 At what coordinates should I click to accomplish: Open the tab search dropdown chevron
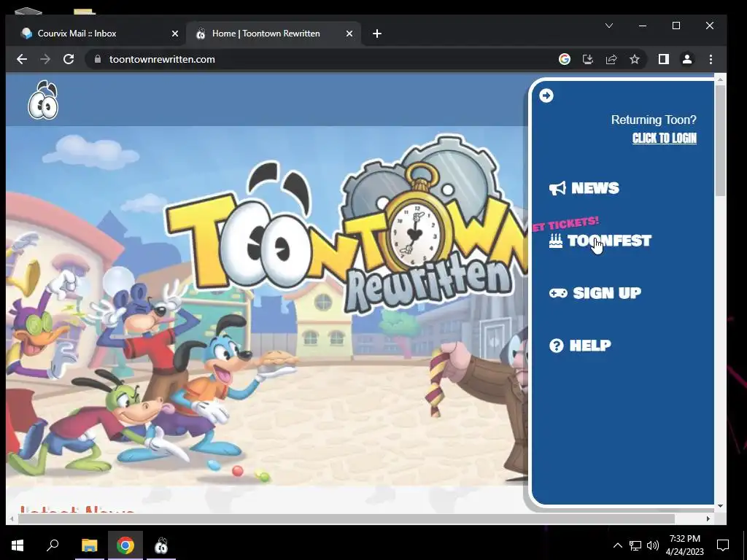pyautogui.click(x=609, y=26)
